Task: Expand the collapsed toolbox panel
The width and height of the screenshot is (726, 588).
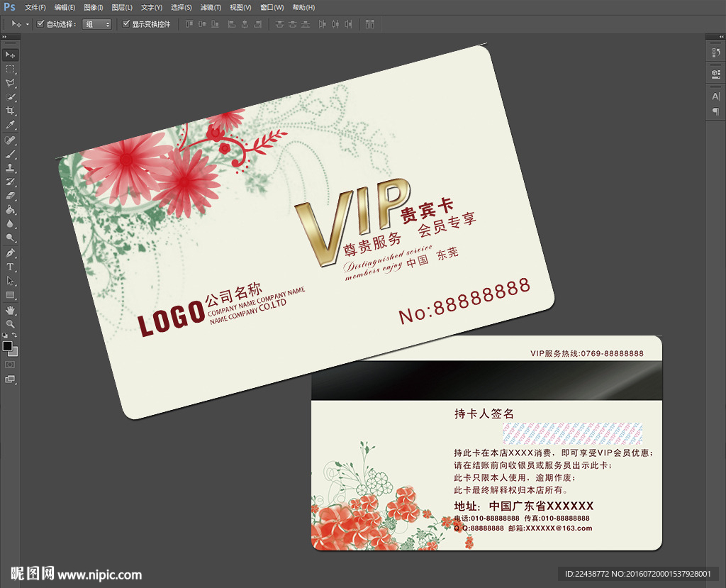Action: pyautogui.click(x=4, y=37)
